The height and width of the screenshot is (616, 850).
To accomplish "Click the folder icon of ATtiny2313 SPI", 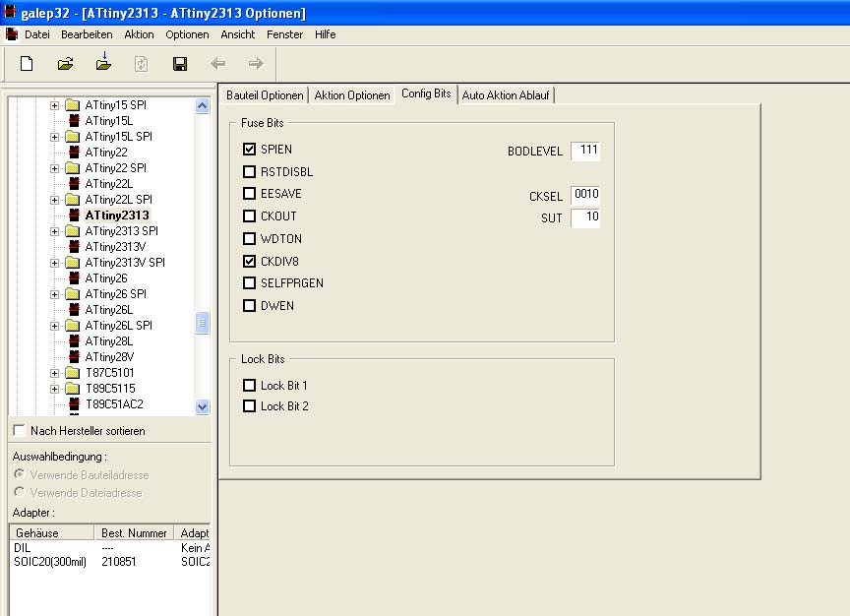I will point(73,230).
